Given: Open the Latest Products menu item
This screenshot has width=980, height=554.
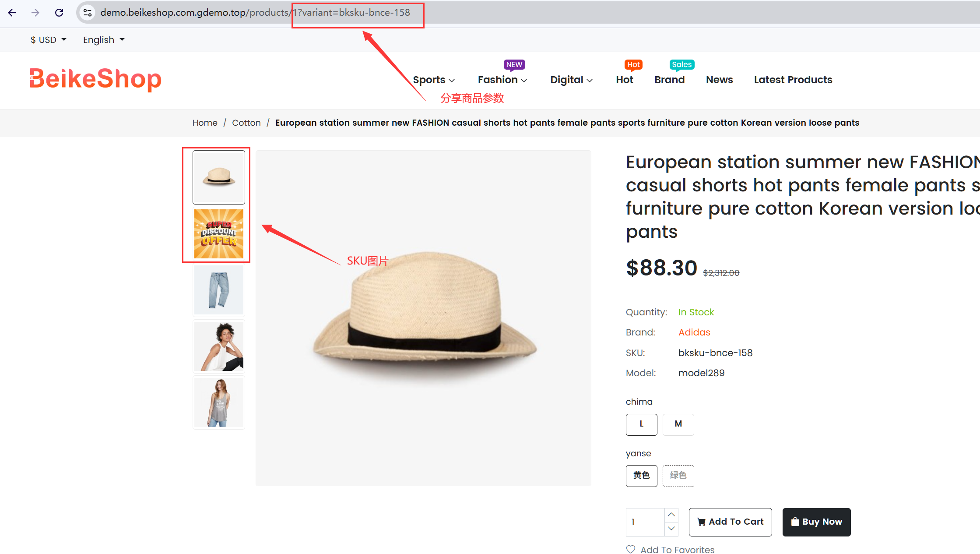Looking at the screenshot, I should click(x=793, y=80).
